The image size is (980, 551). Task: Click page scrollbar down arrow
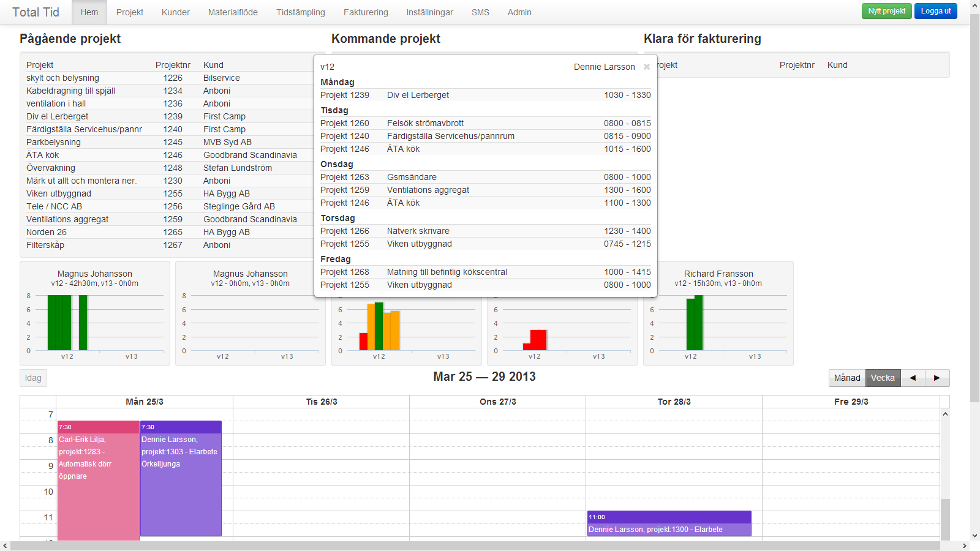pyautogui.click(x=974, y=535)
